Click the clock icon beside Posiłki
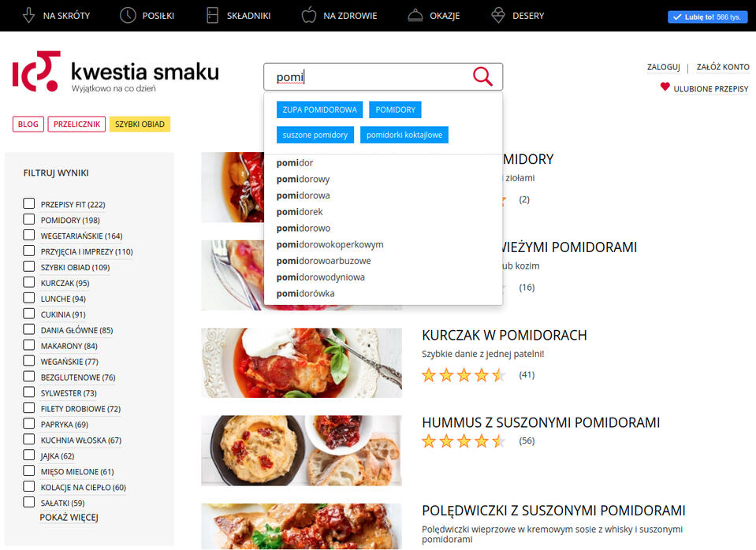The width and height of the screenshot is (756, 550). [x=128, y=16]
